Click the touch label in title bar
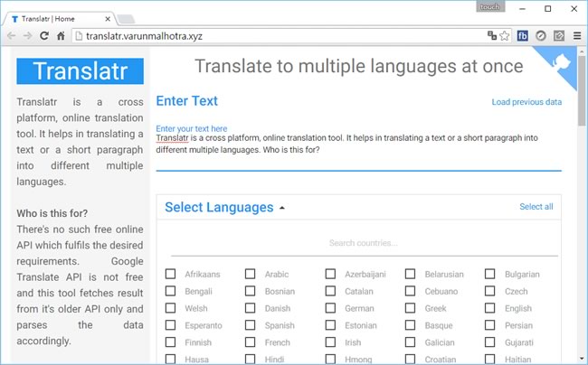The width and height of the screenshot is (588, 365). pyautogui.click(x=489, y=6)
